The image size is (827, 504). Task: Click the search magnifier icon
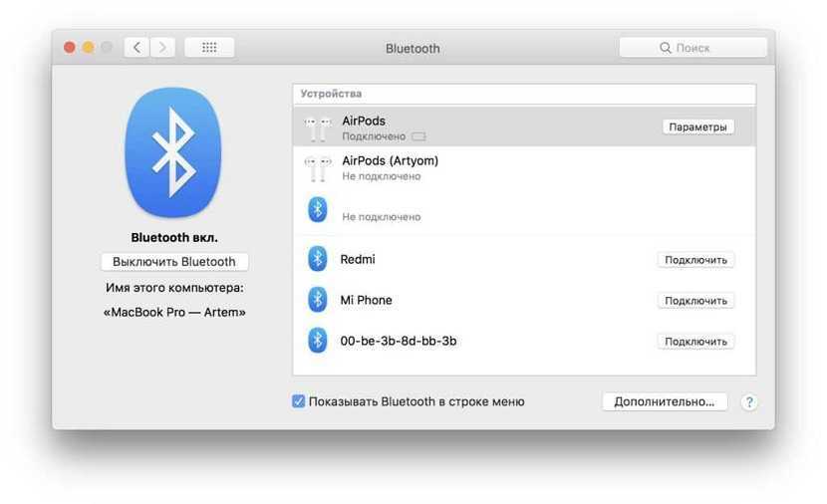pos(665,48)
